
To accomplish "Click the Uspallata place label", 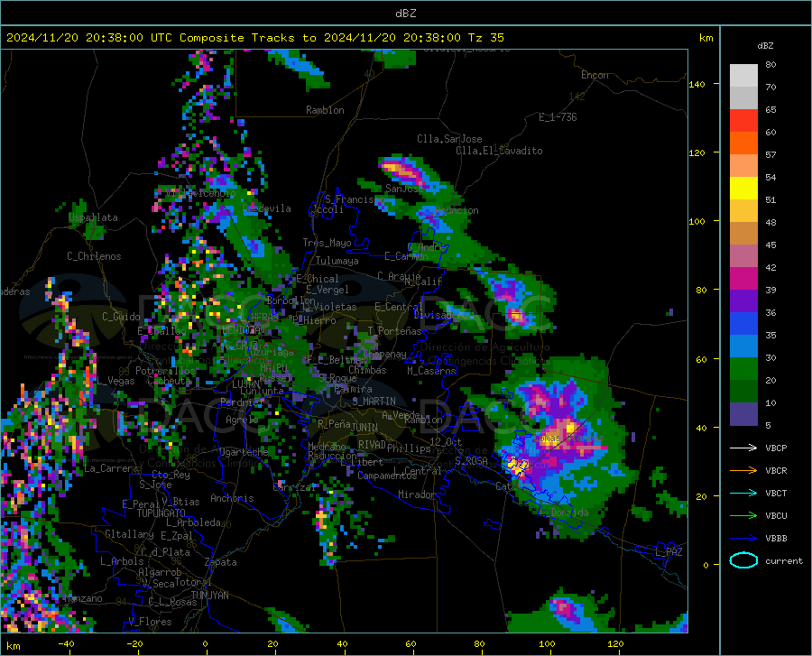I will point(93,217).
